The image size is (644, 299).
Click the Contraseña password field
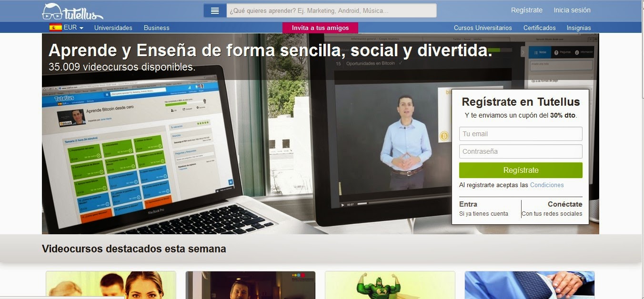point(521,151)
